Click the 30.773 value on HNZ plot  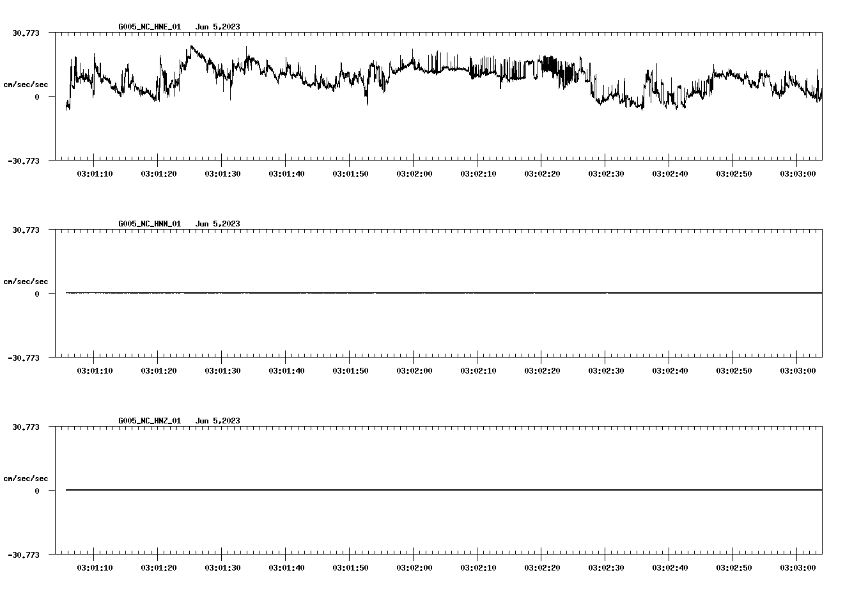25,426
